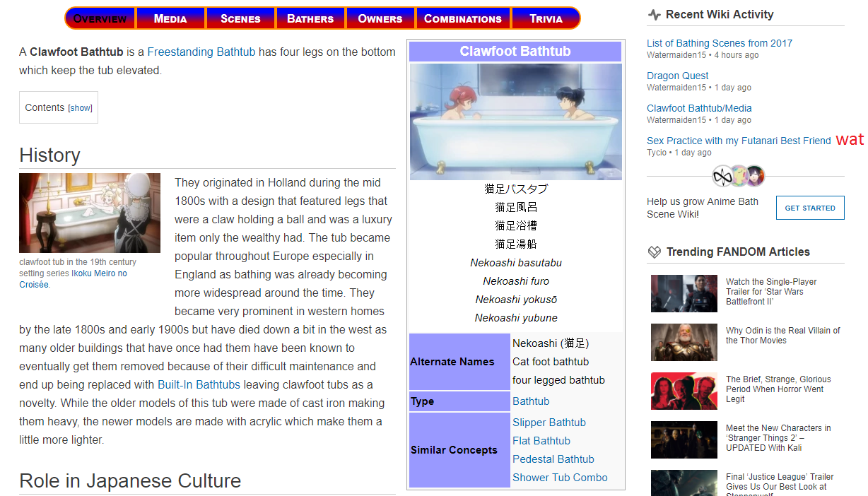Click the first contributor avatar icon

pyautogui.click(x=722, y=175)
